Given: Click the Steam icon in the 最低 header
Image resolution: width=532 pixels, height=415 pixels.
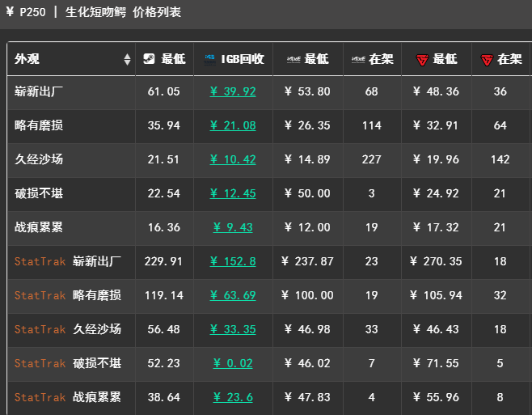Looking at the screenshot, I should (149, 59).
